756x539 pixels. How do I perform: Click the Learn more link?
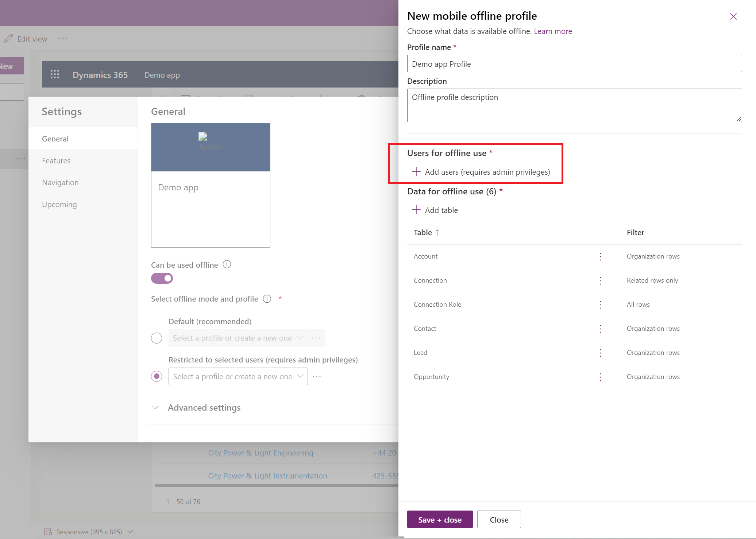[x=553, y=30]
